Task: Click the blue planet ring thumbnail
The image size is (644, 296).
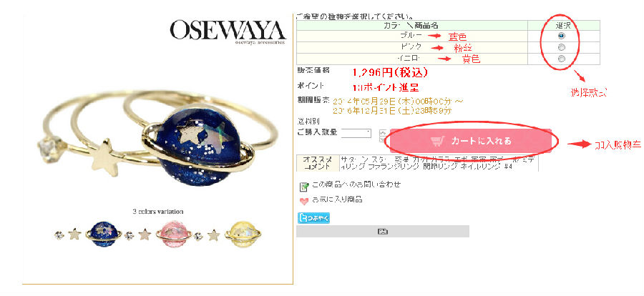Action: click(104, 234)
